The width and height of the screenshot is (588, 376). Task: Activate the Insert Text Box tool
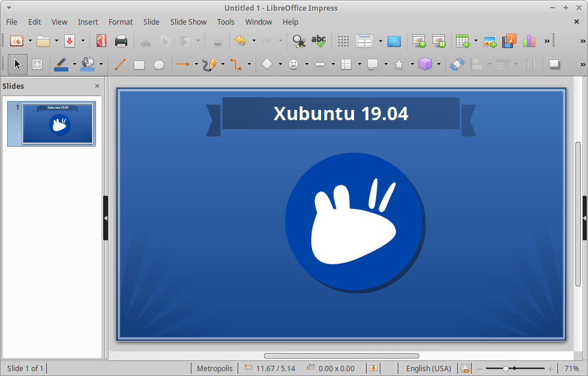(393, 41)
